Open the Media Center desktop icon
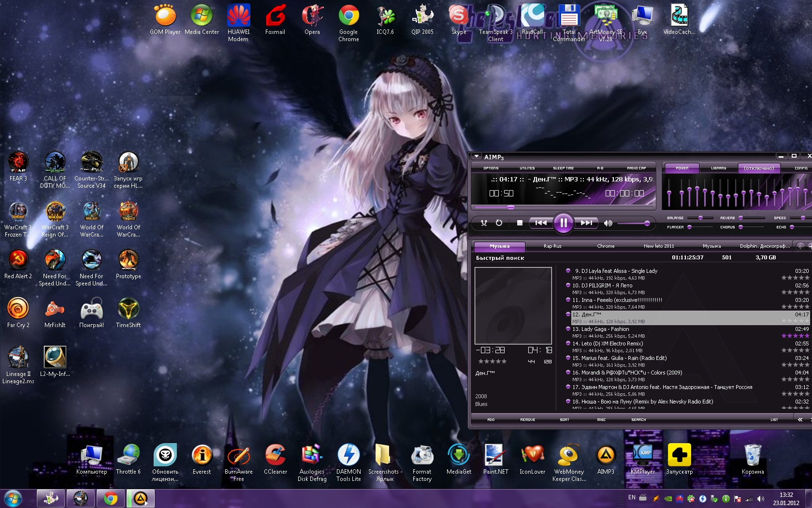This screenshot has height=508, width=812. coord(202,19)
